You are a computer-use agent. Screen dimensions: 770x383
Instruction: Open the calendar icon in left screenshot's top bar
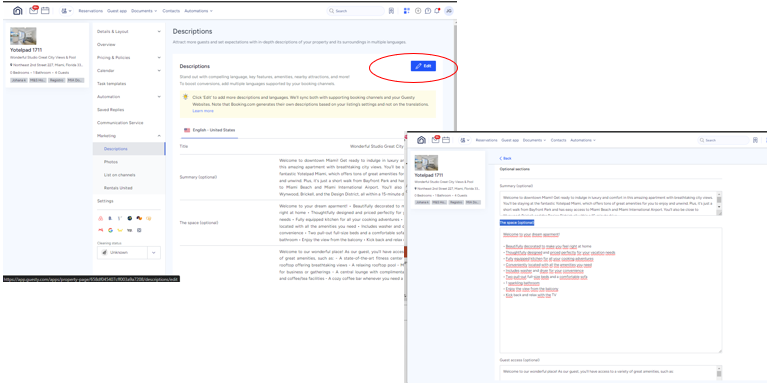[x=45, y=10]
